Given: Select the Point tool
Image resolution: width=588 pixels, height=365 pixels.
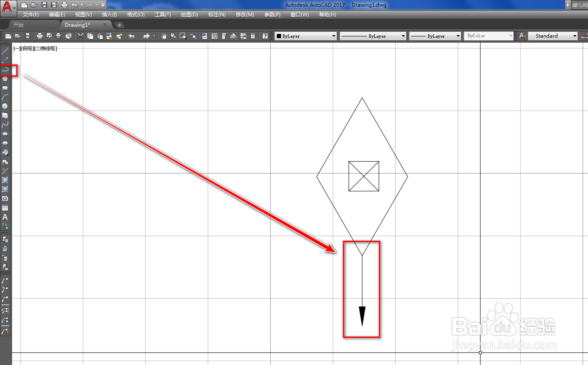Looking at the screenshot, I should pyautogui.click(x=5, y=171).
